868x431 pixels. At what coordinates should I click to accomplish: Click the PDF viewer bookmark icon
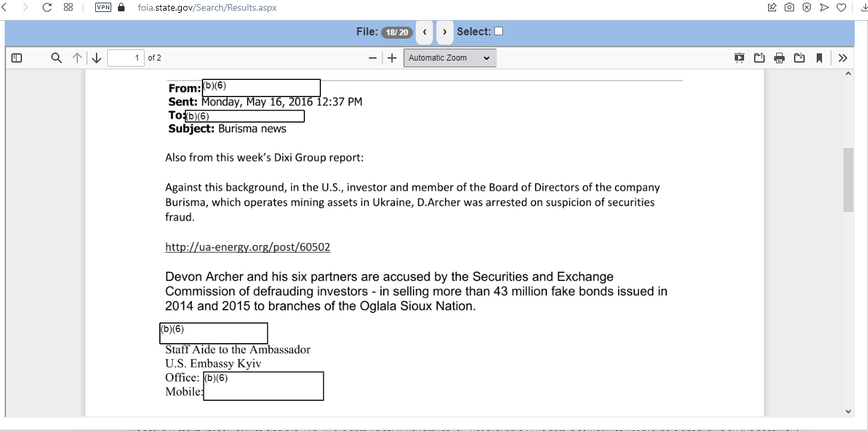(x=819, y=58)
